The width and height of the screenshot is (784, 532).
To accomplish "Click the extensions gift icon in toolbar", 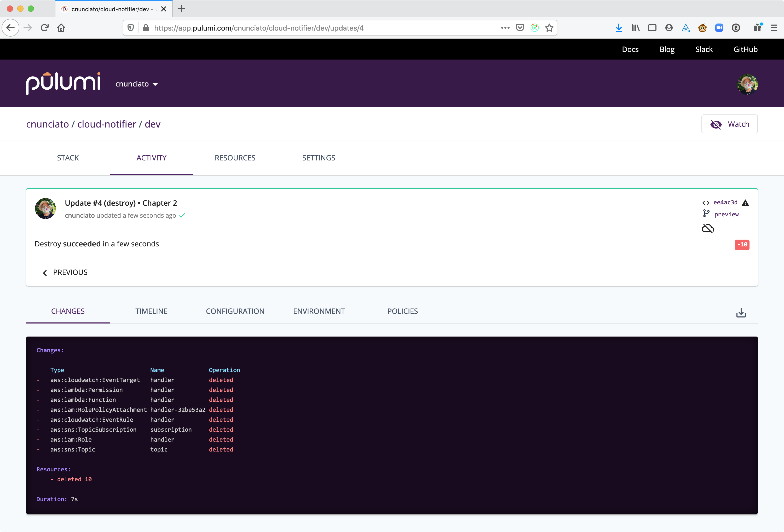I will click(x=758, y=28).
